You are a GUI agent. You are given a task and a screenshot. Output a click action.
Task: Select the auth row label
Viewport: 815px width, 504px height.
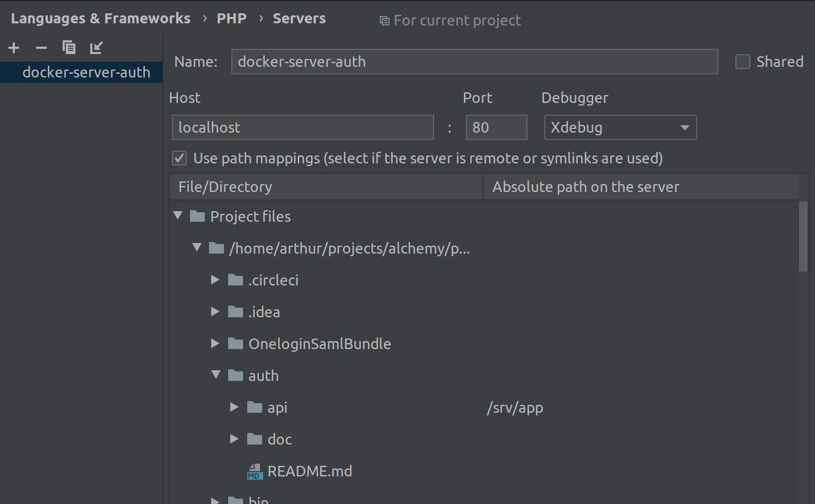pos(263,376)
